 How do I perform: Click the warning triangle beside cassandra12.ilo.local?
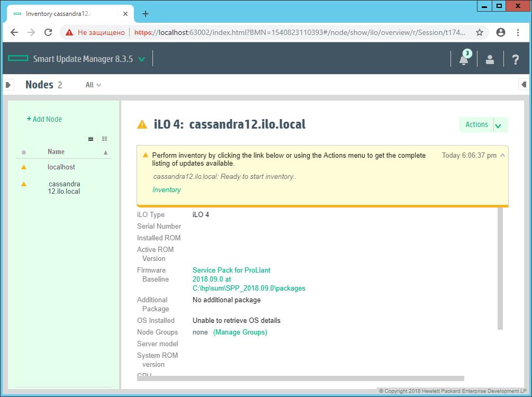[23, 184]
